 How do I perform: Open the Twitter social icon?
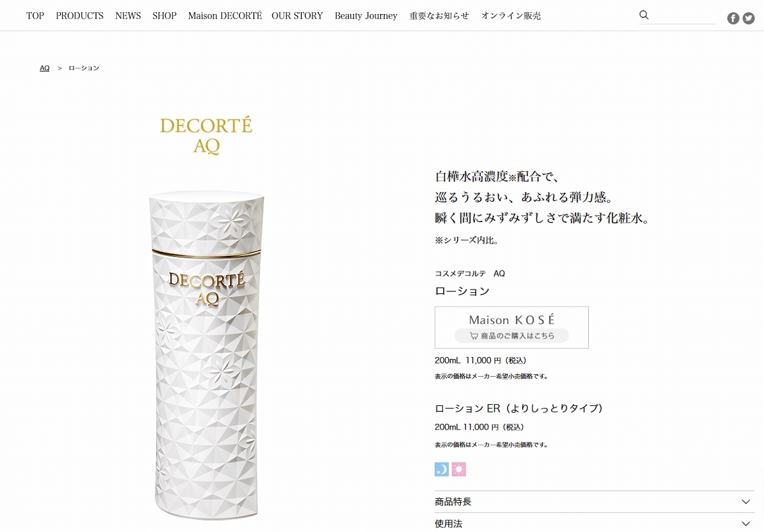pyautogui.click(x=749, y=18)
